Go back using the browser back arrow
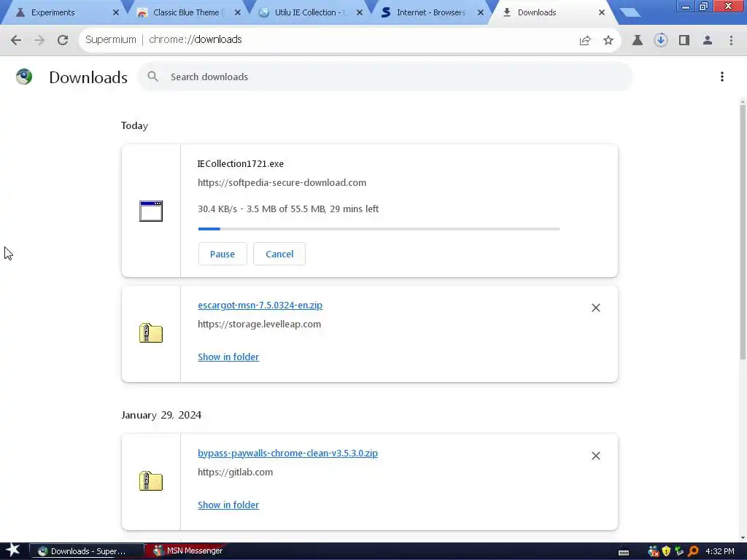This screenshot has height=560, width=747. click(16, 40)
